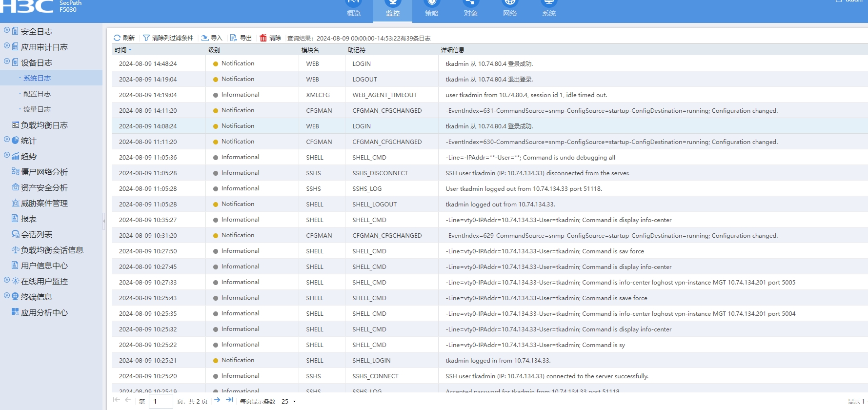
Task: Click the red trash clear (清除) icon
Action: click(263, 38)
